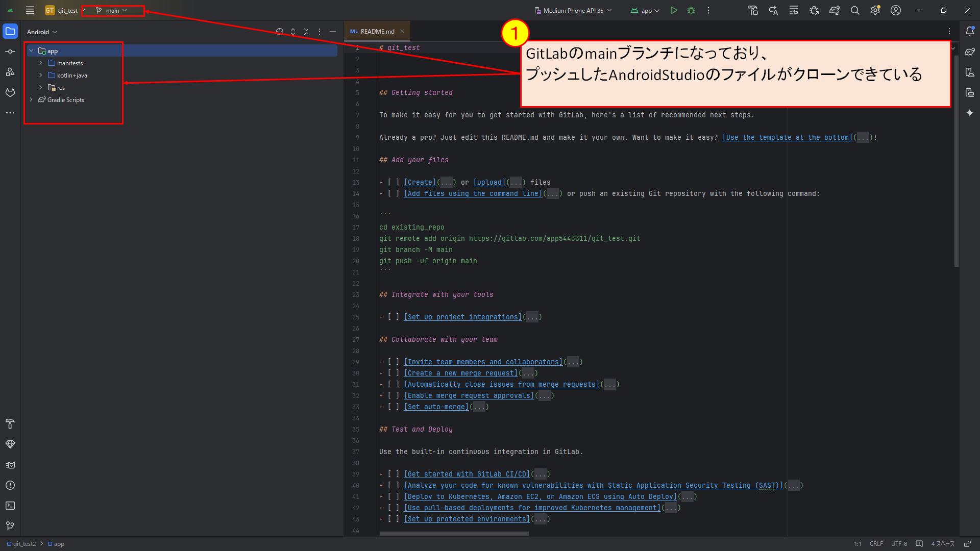Open Medium Phone API 35 device dropdown
980x551 pixels.
573,10
